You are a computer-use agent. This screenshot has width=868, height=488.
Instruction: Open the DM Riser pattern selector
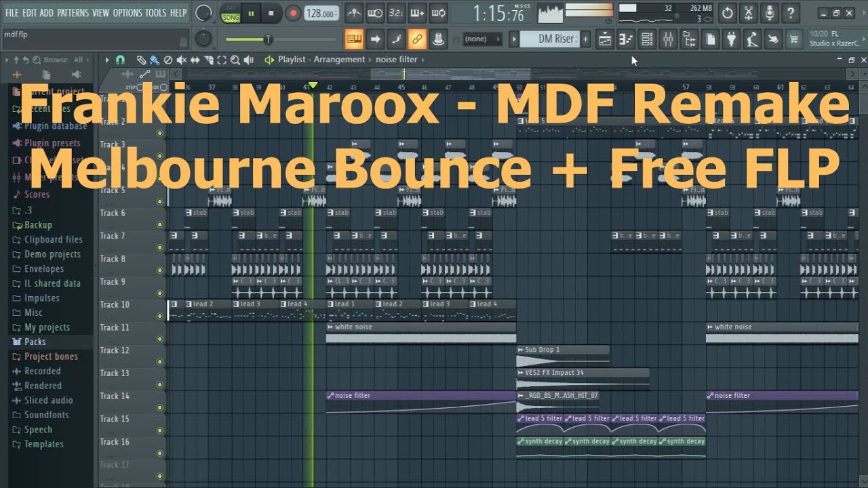[x=550, y=39]
